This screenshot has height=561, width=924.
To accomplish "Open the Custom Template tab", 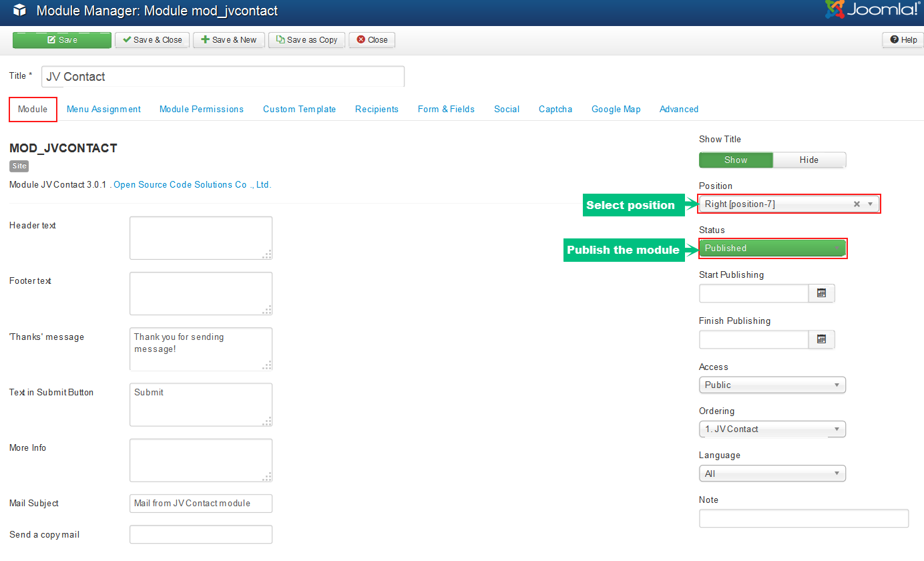I will [x=299, y=110].
